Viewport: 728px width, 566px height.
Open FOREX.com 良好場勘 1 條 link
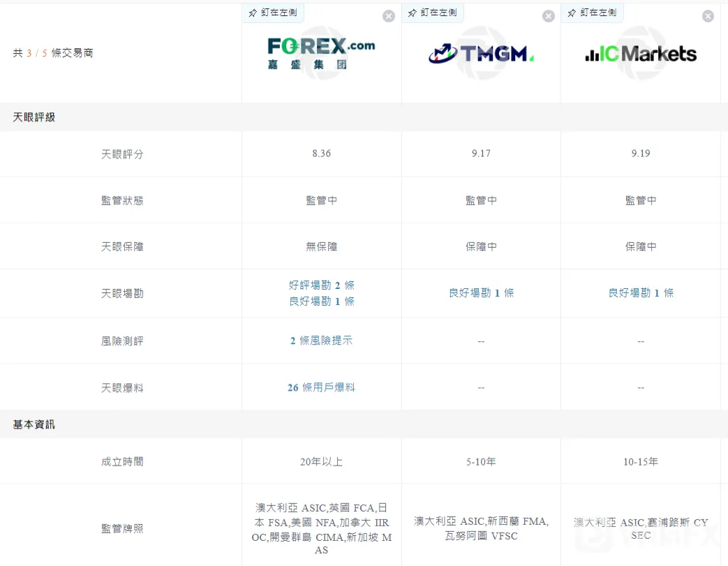[321, 301]
